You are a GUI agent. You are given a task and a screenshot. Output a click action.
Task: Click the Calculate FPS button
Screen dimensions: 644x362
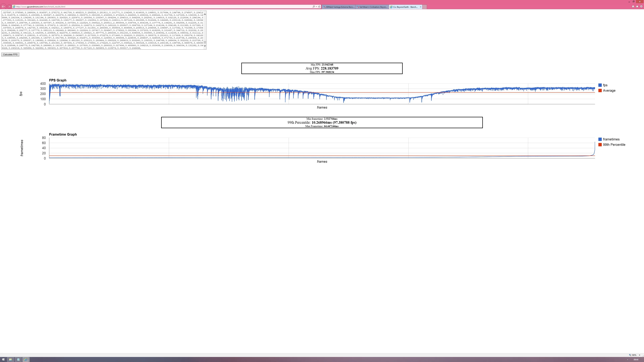[10, 54]
